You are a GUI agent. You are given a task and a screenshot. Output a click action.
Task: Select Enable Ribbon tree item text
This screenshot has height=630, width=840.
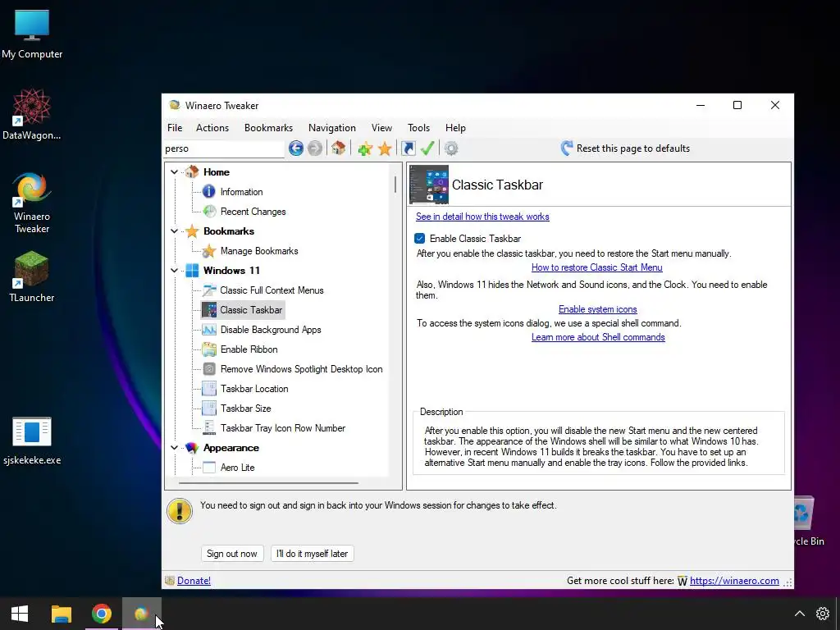tap(249, 349)
